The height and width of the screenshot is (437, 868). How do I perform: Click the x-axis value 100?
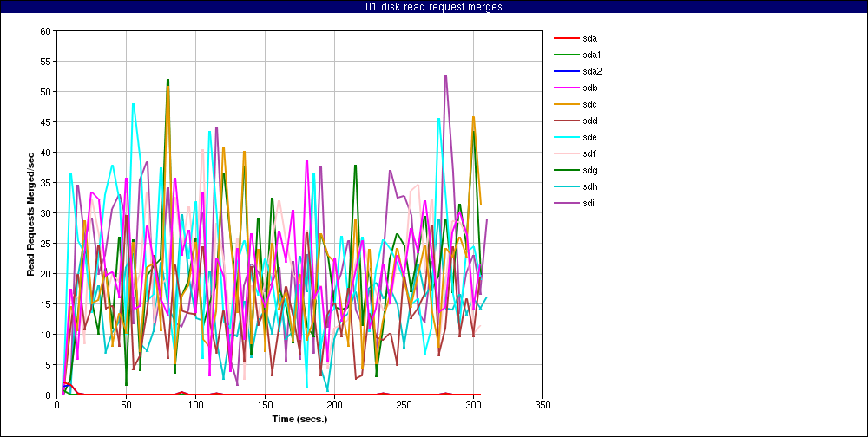(195, 406)
